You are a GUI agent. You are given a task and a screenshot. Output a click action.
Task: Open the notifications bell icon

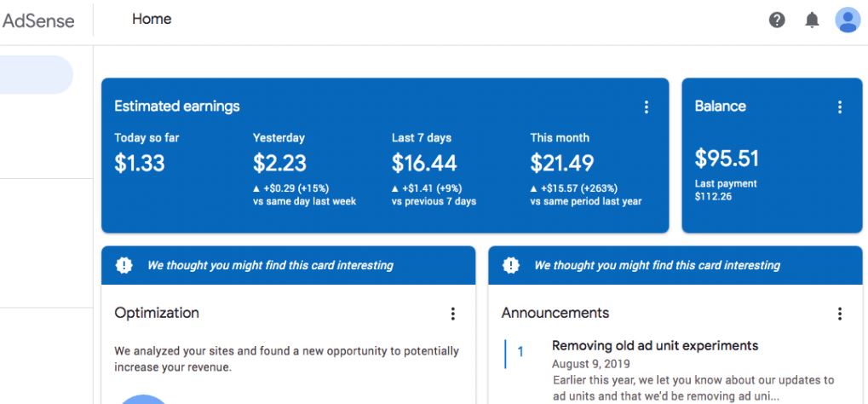(812, 20)
